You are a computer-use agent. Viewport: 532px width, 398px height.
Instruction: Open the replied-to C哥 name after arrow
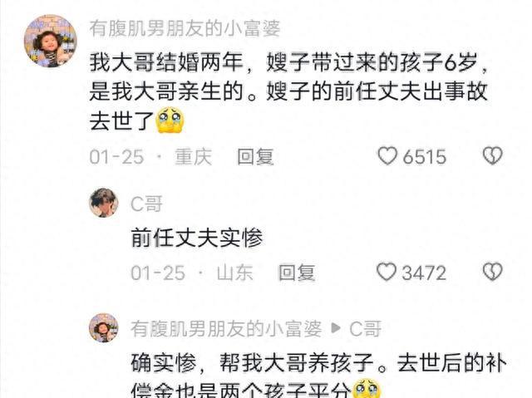click(x=366, y=329)
